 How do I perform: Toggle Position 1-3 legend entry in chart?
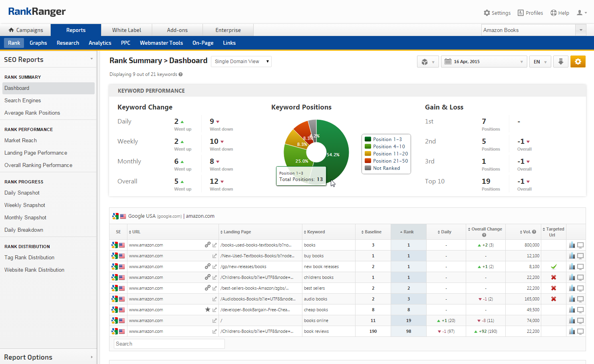[x=387, y=139]
